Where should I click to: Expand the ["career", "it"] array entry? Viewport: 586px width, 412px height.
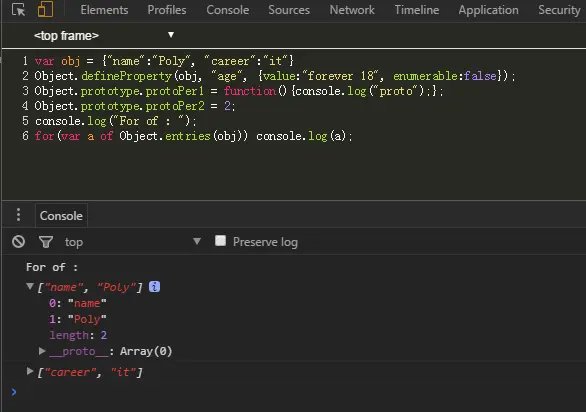tap(30, 371)
